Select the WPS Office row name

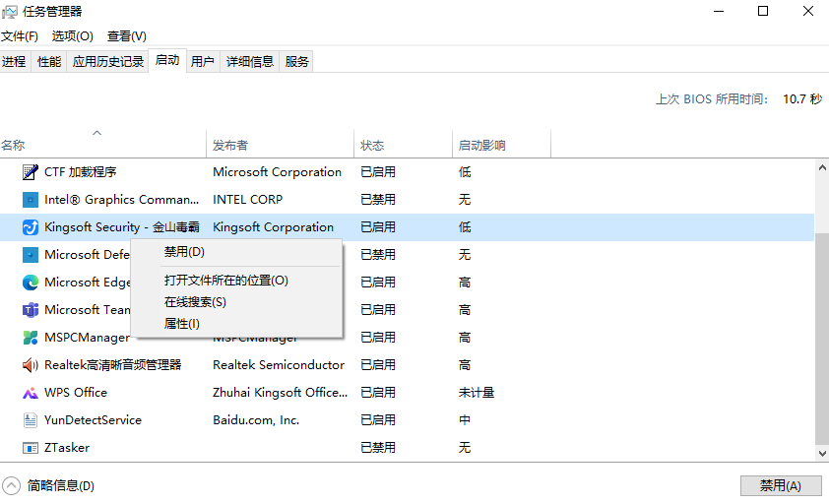point(76,393)
